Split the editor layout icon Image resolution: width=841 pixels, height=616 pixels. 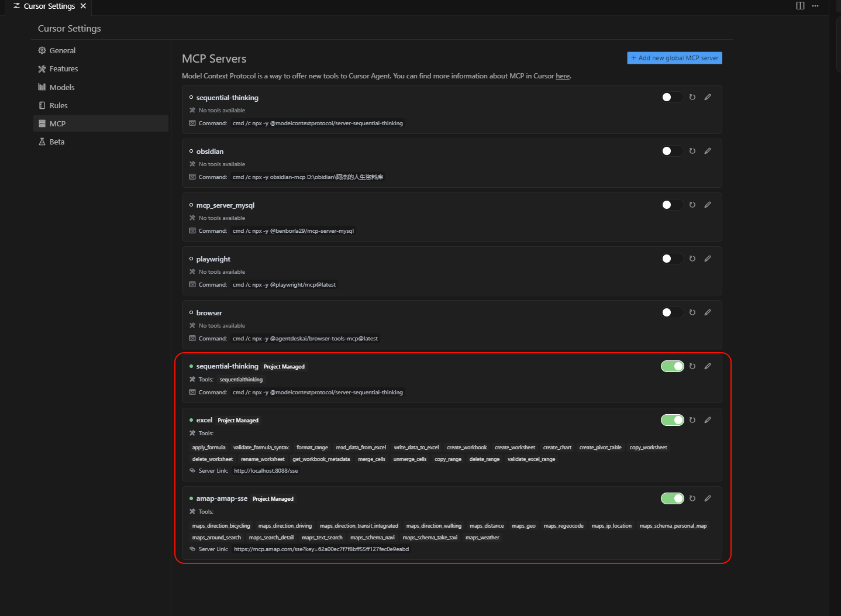(800, 6)
